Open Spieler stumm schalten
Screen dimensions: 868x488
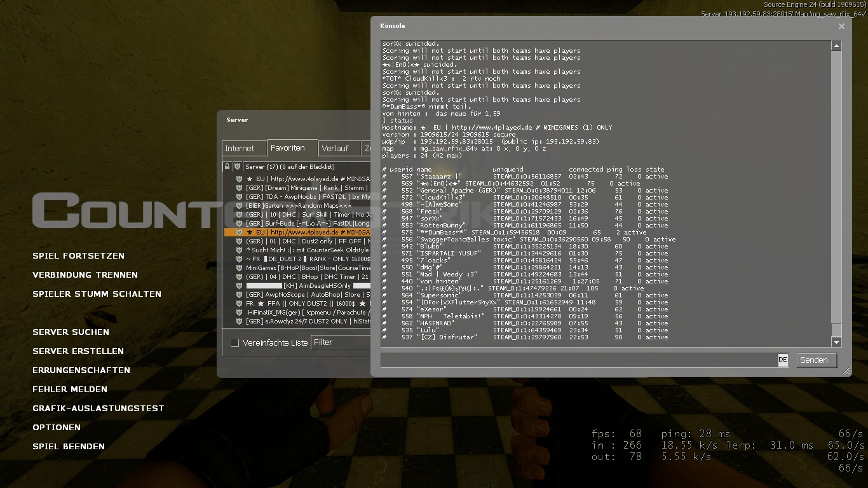tap(97, 294)
